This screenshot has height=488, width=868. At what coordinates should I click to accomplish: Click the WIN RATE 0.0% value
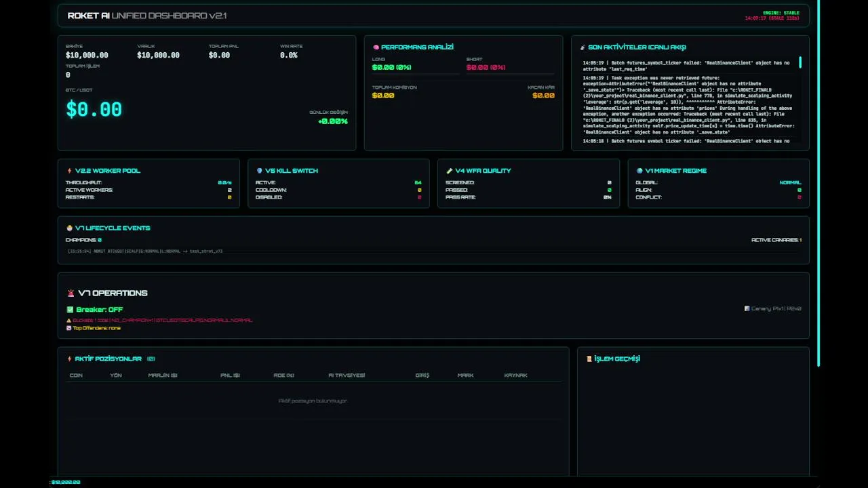click(289, 56)
